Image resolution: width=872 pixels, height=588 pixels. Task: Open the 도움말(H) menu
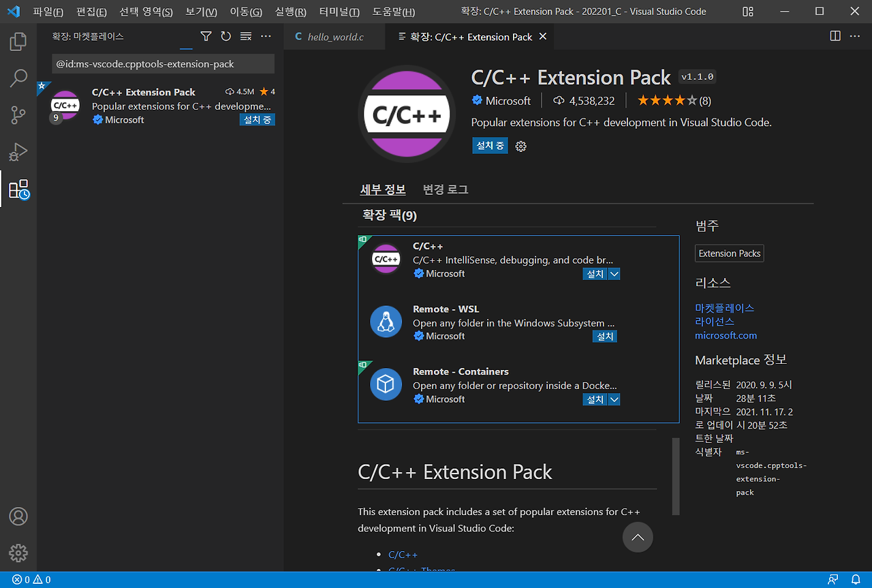[x=394, y=12]
